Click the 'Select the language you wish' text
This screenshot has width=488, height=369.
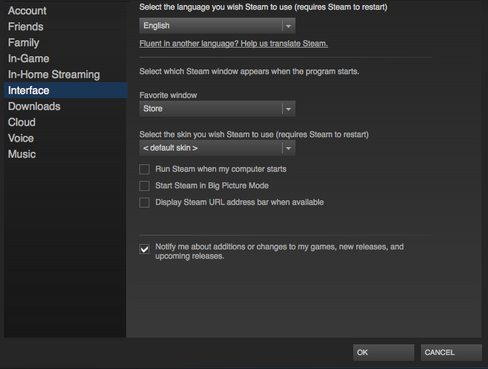tap(263, 7)
